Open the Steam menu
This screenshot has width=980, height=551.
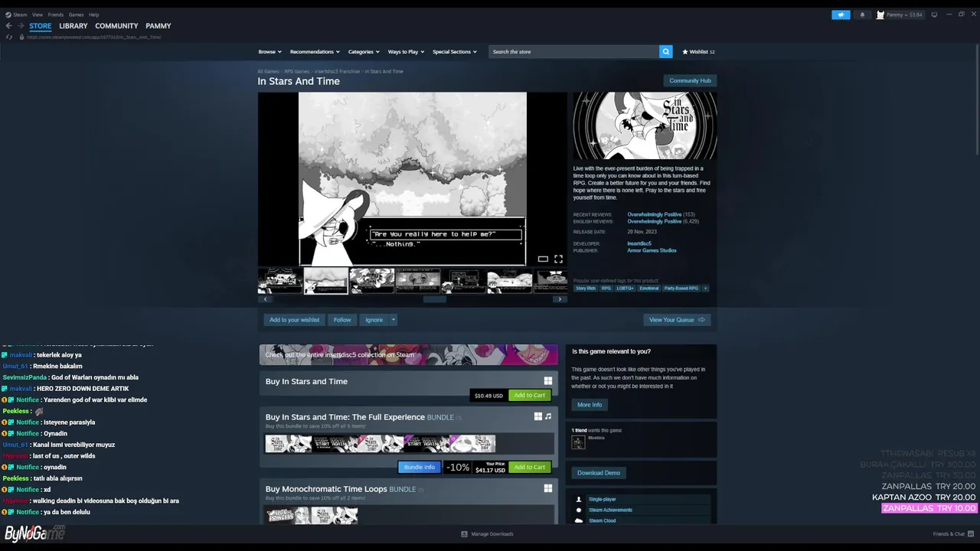(20, 15)
